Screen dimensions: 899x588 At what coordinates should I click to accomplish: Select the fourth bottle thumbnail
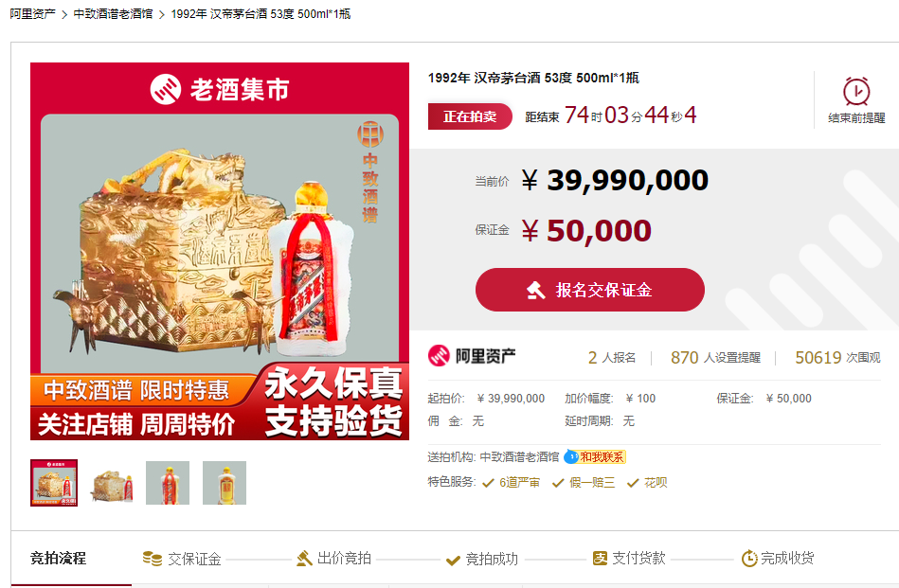(x=225, y=483)
